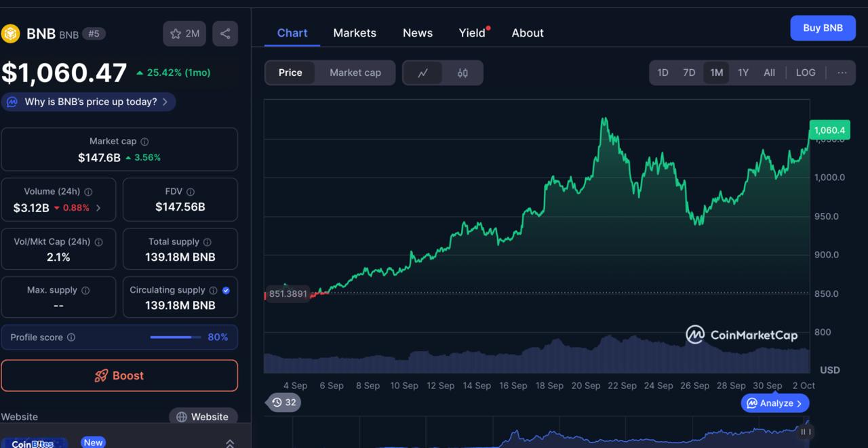This screenshot has width=868, height=448.
Task: Open the News tab
Action: pos(417,33)
